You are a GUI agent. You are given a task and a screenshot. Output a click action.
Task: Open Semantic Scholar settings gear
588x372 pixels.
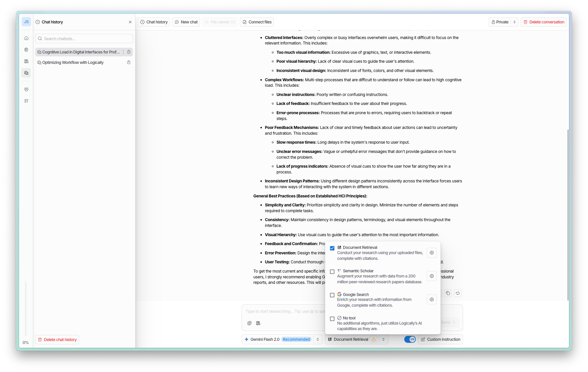[431, 276]
